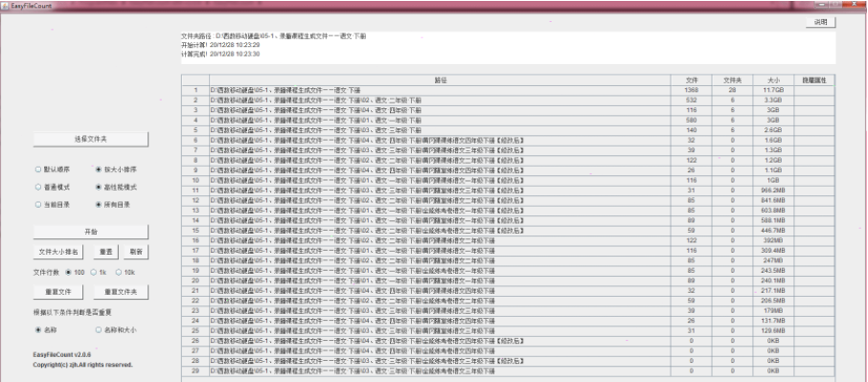868x382 pixels.
Task: Click the EasyFileCount title bar icon
Action: pyautogui.click(x=5, y=5)
